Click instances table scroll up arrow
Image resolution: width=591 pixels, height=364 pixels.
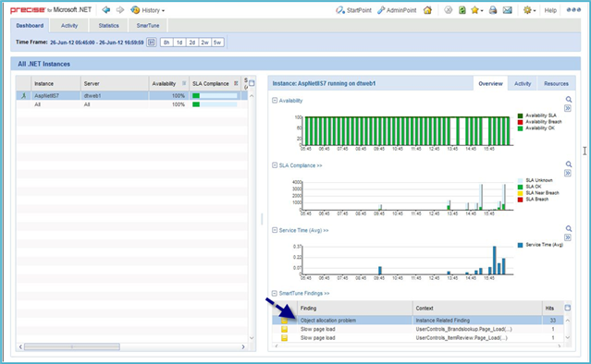coord(252,95)
